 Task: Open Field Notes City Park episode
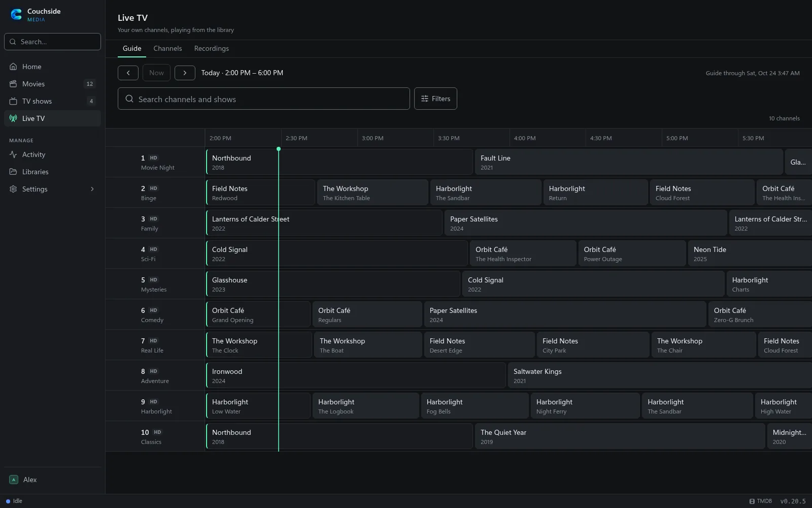pos(593,345)
